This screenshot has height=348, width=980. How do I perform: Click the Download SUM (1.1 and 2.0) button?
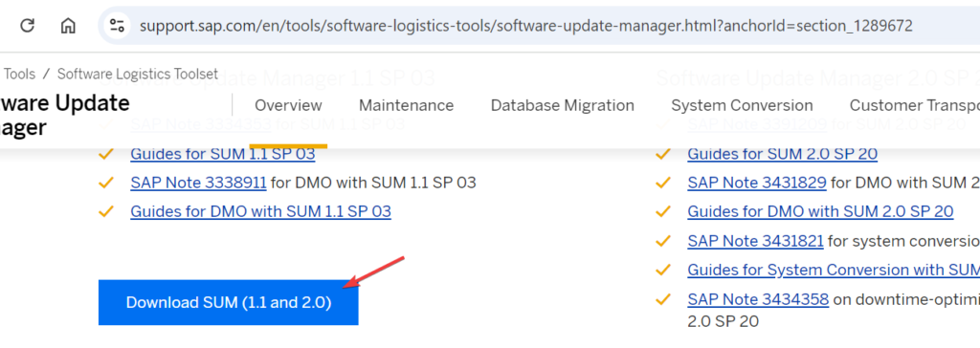(228, 302)
